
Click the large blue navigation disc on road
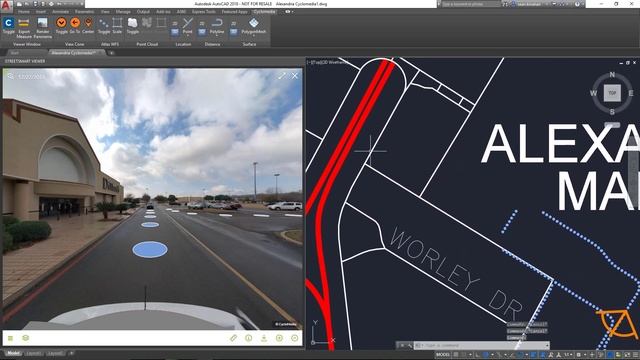[150, 249]
